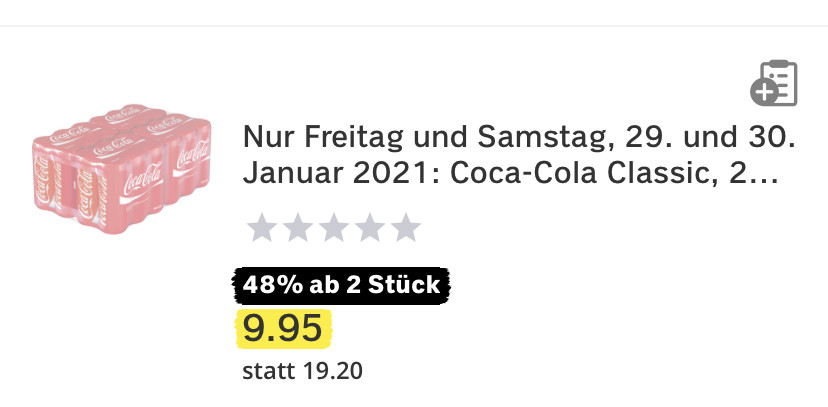The height and width of the screenshot is (407, 828).
Task: Click the fourth rating star
Action: pyautogui.click(x=369, y=228)
